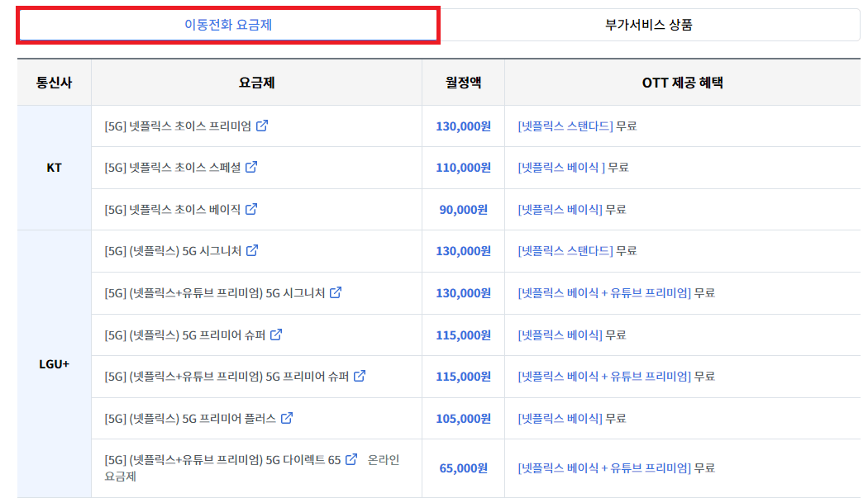This screenshot has height=503, width=868.
Task: Click the 110,000원 monthly price
Action: pos(463,167)
